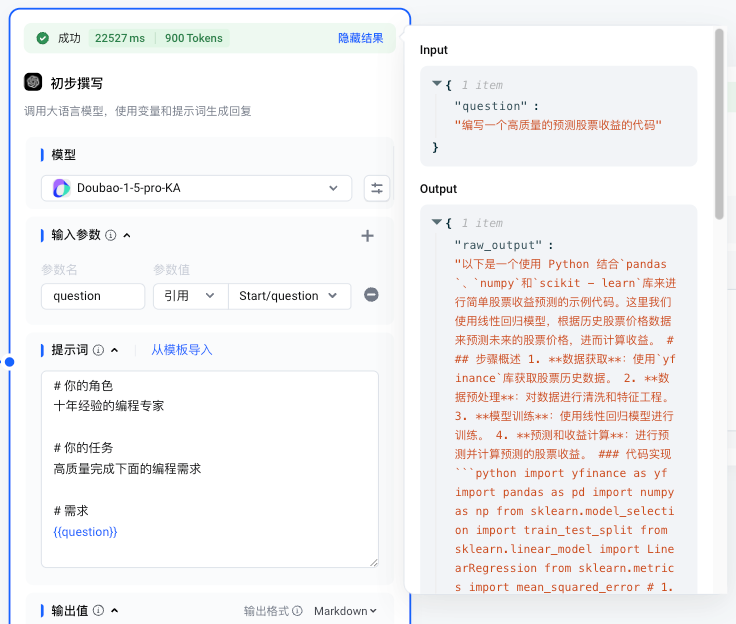Click info icon next to 输入参数
This screenshot has height=624, width=736.
[111, 235]
